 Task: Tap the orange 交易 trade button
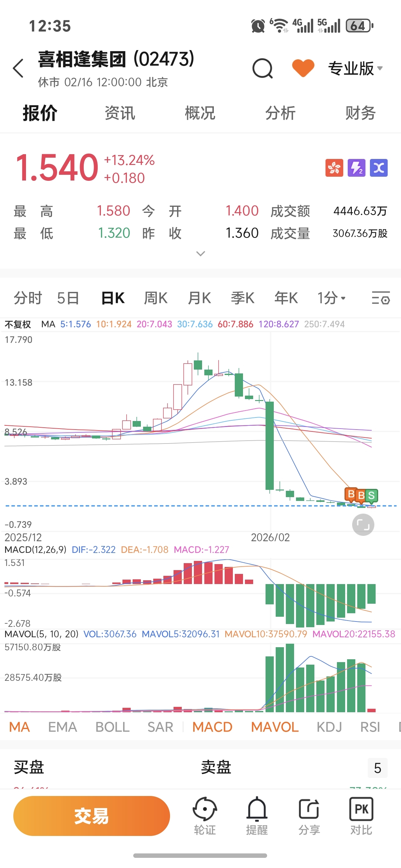click(x=92, y=816)
